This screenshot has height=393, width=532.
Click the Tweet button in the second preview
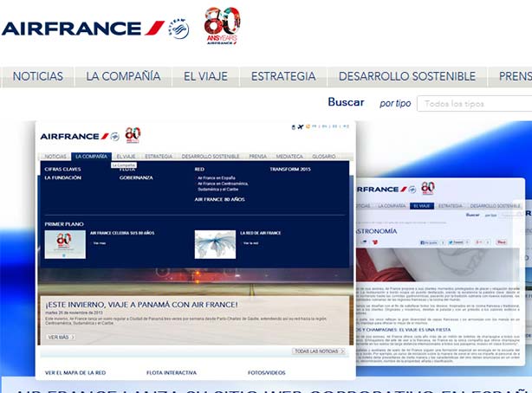click(x=456, y=242)
